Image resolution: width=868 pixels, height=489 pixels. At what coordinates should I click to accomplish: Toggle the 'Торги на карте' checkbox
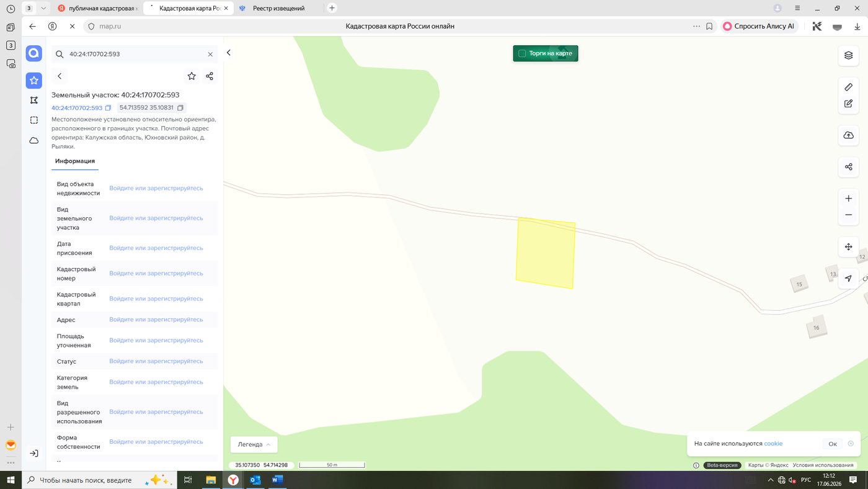click(522, 53)
